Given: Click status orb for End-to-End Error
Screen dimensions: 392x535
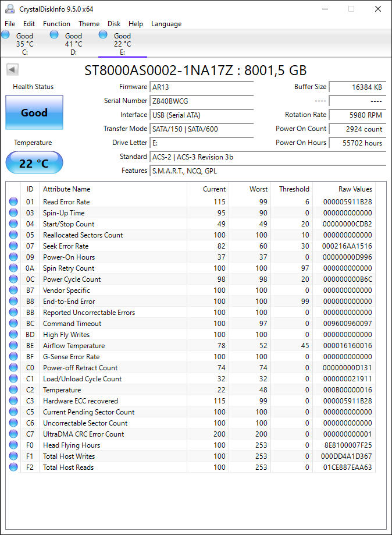Looking at the screenshot, I should pyautogui.click(x=13, y=302).
